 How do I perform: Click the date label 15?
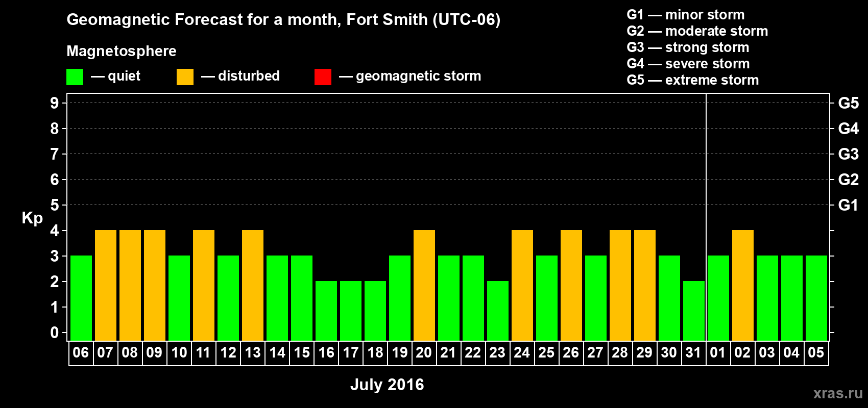click(x=302, y=352)
